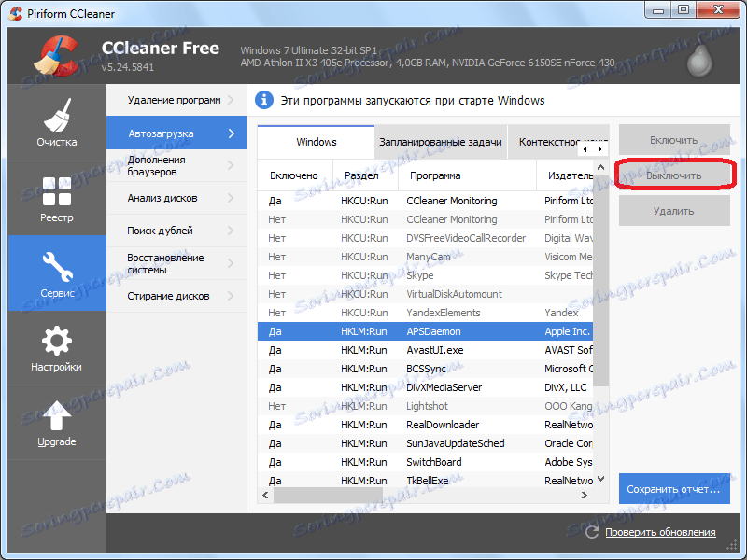Select Автозагрузка menu item
Viewport: 747px width, 560px height.
click(176, 133)
